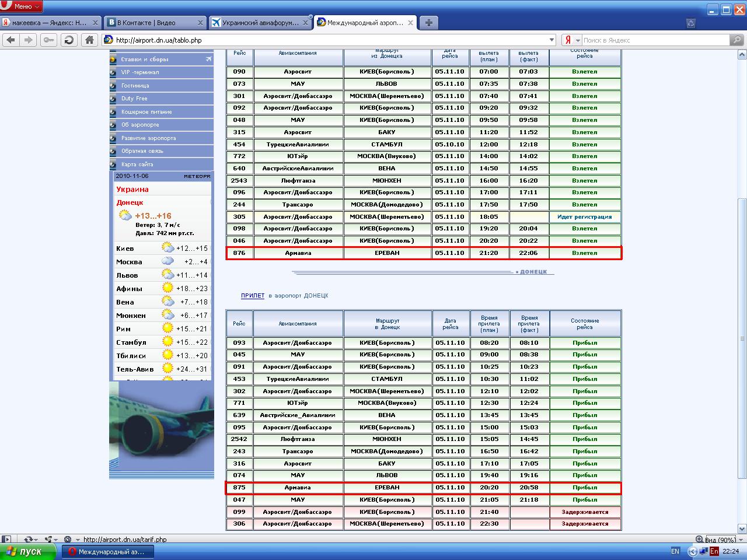Expand the address bar history dropdown
The height and width of the screenshot is (560, 747).
coord(551,40)
